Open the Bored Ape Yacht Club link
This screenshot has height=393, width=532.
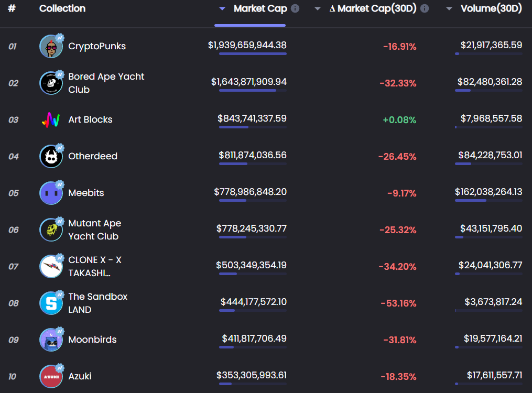106,83
